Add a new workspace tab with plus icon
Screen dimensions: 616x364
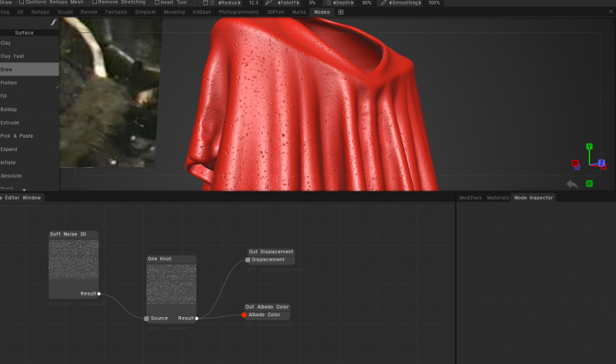pos(340,12)
